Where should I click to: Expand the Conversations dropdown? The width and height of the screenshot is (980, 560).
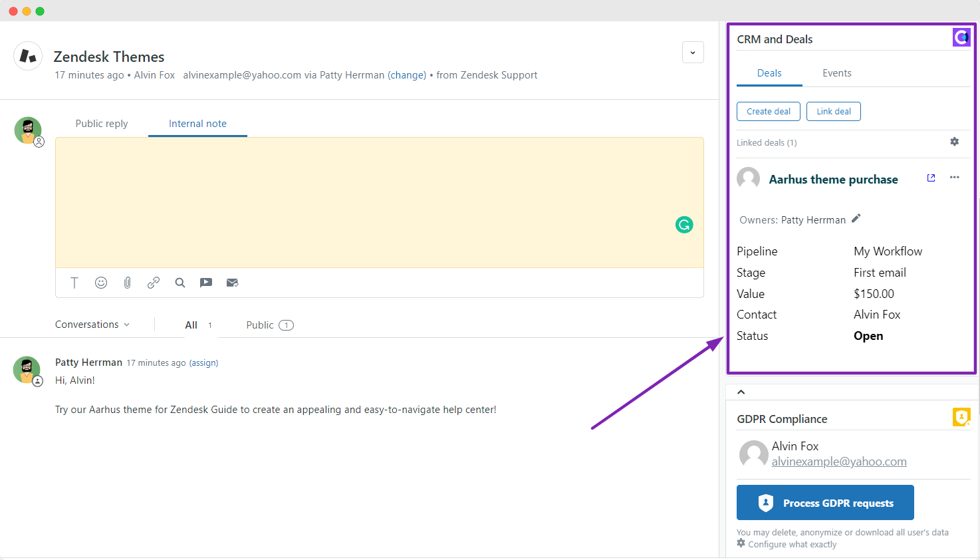[x=92, y=325]
